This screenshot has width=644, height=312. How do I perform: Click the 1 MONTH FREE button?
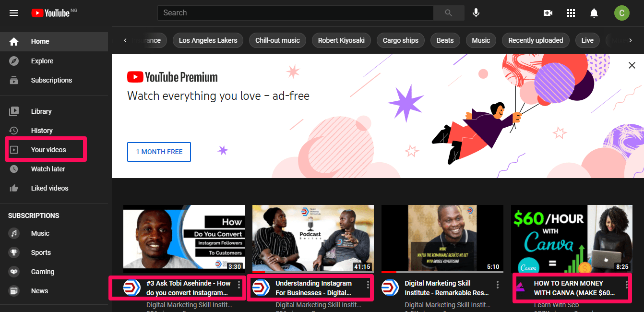[159, 152]
